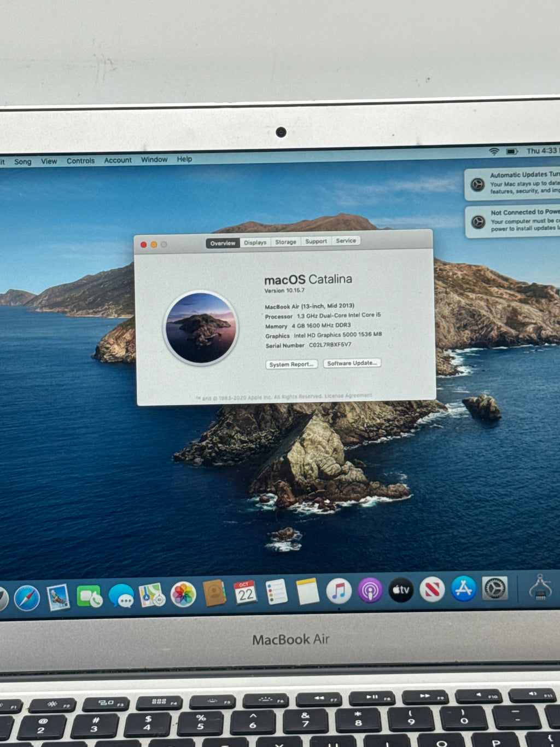Open Safari from the Dock
This screenshot has height=747, width=560.
click(x=27, y=598)
